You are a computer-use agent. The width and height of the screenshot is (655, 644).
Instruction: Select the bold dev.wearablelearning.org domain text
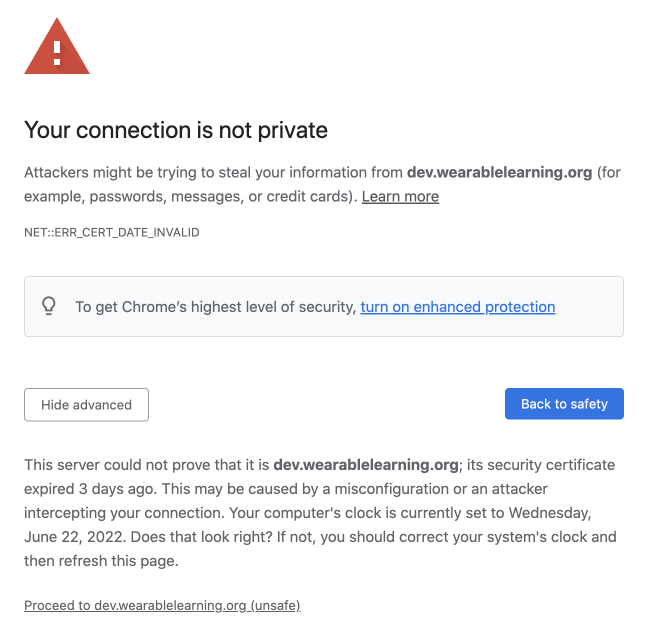(x=499, y=172)
